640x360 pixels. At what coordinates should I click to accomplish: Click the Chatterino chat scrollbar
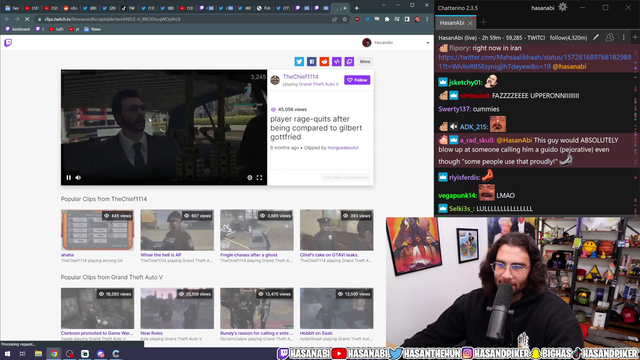click(636, 129)
